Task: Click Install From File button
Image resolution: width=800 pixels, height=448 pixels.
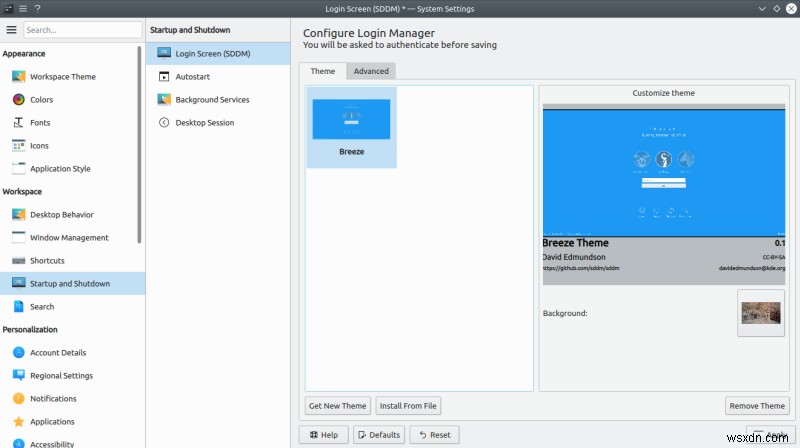Action: (408, 406)
